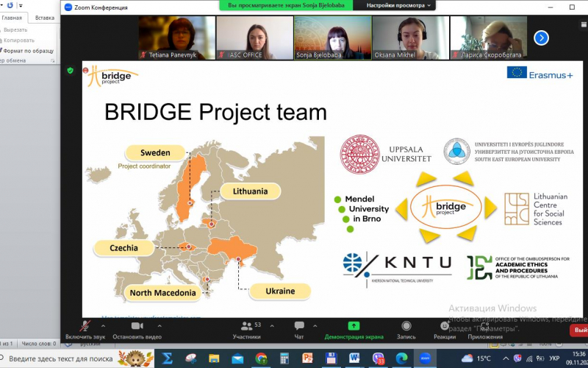Unmute microphone via Включить звук icon
Image resolution: width=588 pixels, height=368 pixels.
pyautogui.click(x=85, y=326)
